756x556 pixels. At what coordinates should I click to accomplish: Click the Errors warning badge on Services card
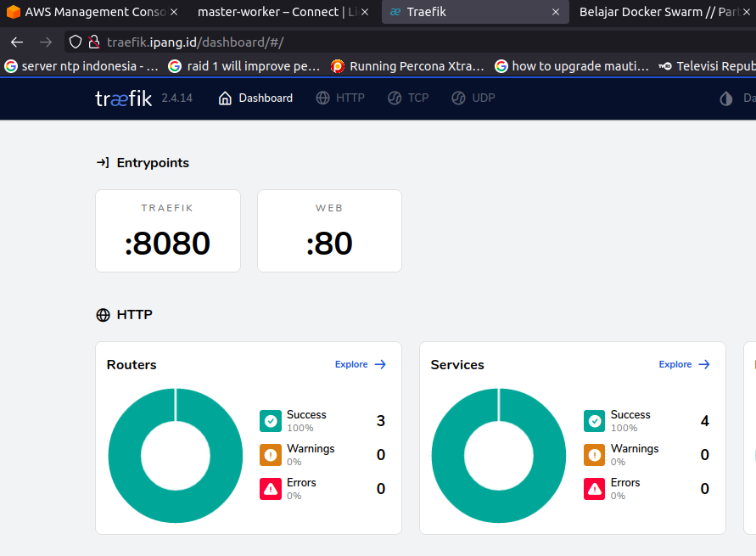click(594, 488)
